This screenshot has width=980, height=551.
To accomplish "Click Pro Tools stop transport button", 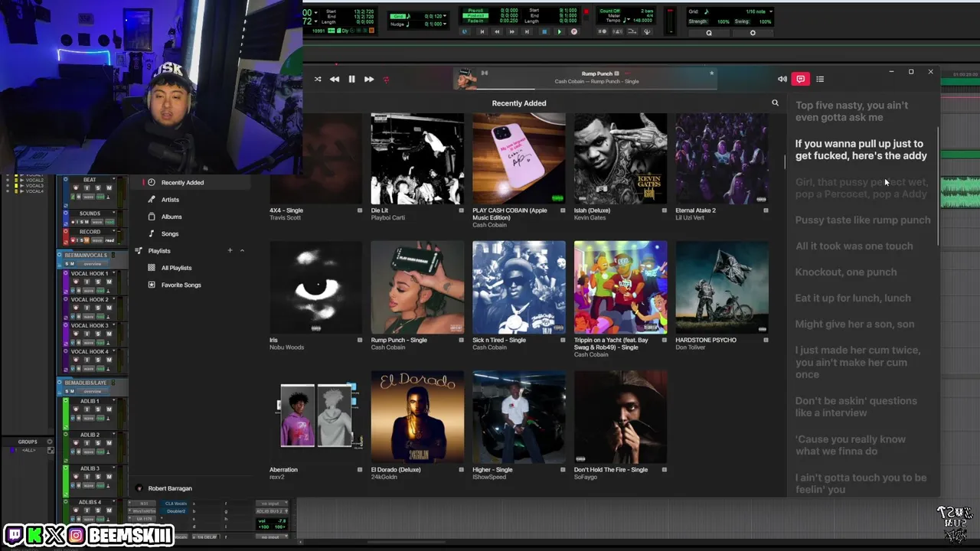I will (x=544, y=31).
